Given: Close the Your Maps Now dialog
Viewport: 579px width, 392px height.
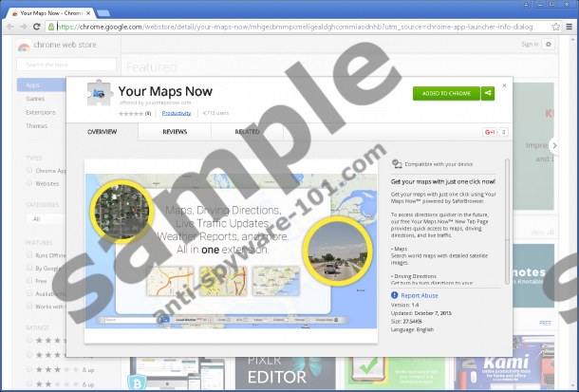Looking at the screenshot, I should point(504,85).
